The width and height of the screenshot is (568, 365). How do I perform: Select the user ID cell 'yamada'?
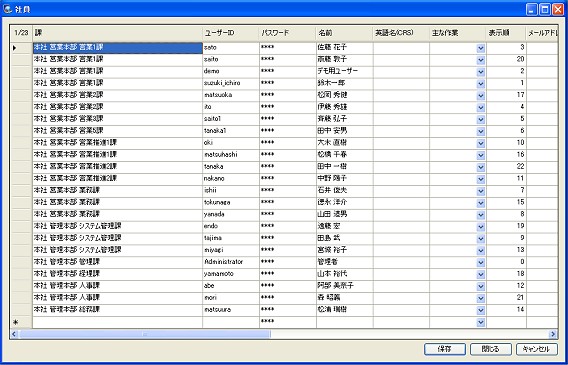(x=231, y=215)
